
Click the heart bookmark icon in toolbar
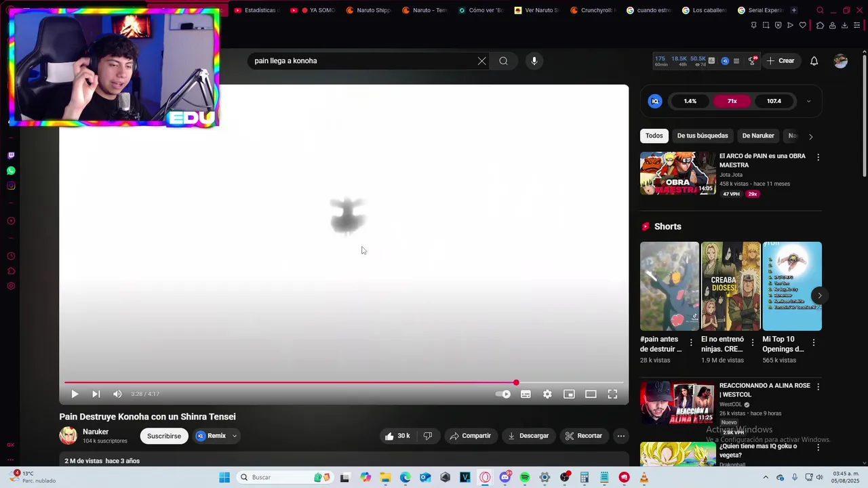[x=803, y=25]
